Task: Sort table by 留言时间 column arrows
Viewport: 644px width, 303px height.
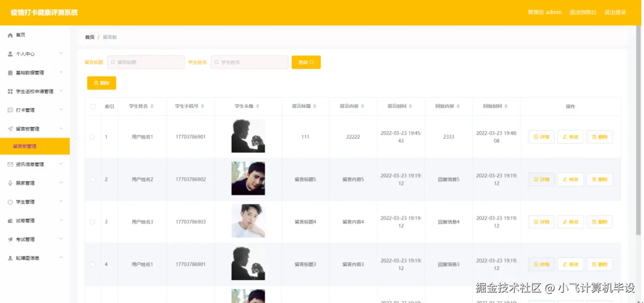Action: [x=410, y=106]
